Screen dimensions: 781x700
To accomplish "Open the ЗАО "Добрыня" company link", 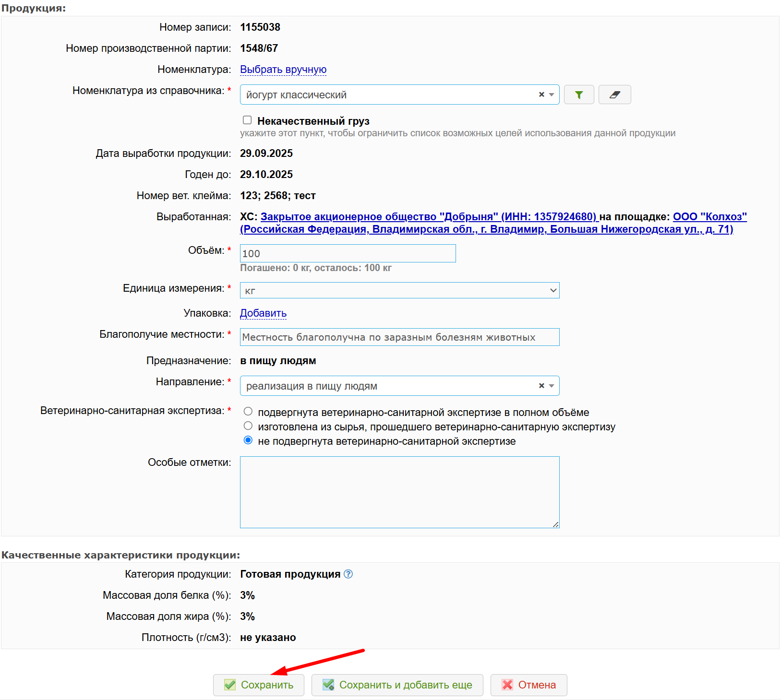I will pyautogui.click(x=428, y=217).
